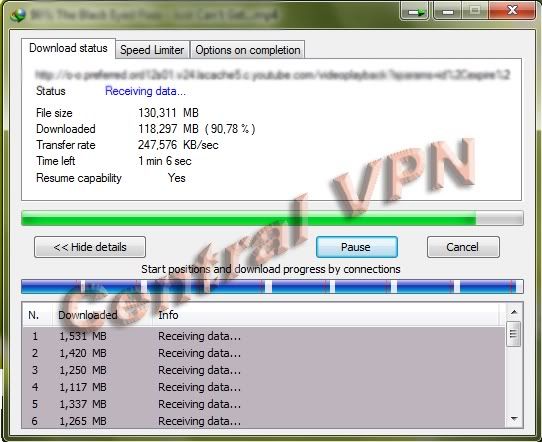
Task: Click the maximize window button
Action: click(x=475, y=11)
